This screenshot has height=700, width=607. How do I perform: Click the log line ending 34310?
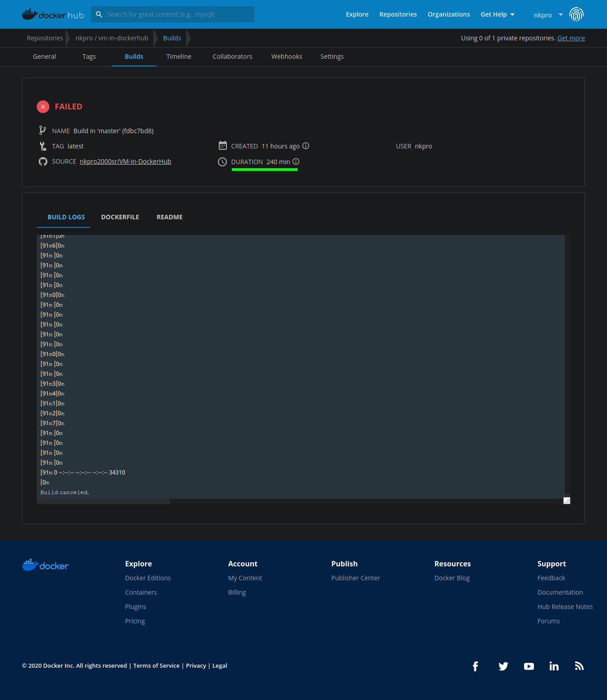tap(83, 473)
